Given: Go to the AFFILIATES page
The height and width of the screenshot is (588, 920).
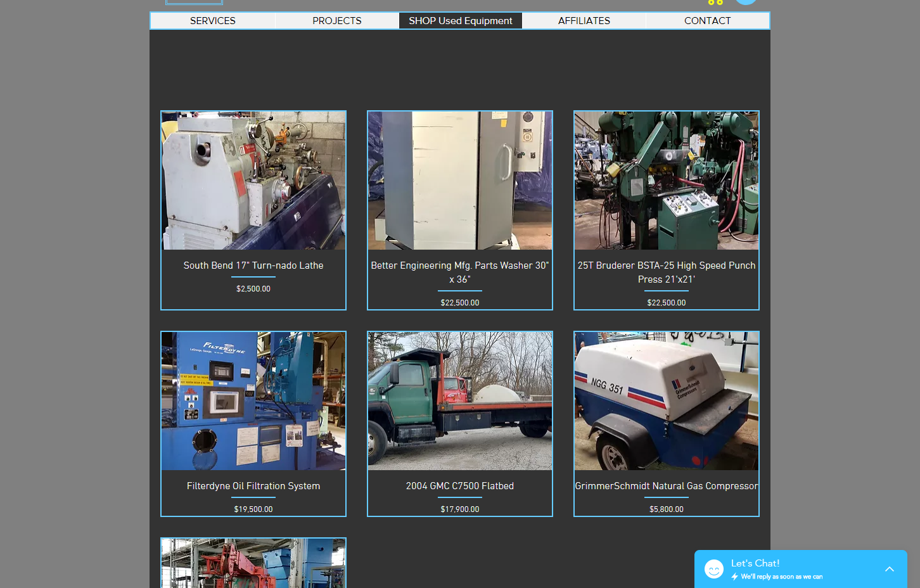Looking at the screenshot, I should [584, 21].
